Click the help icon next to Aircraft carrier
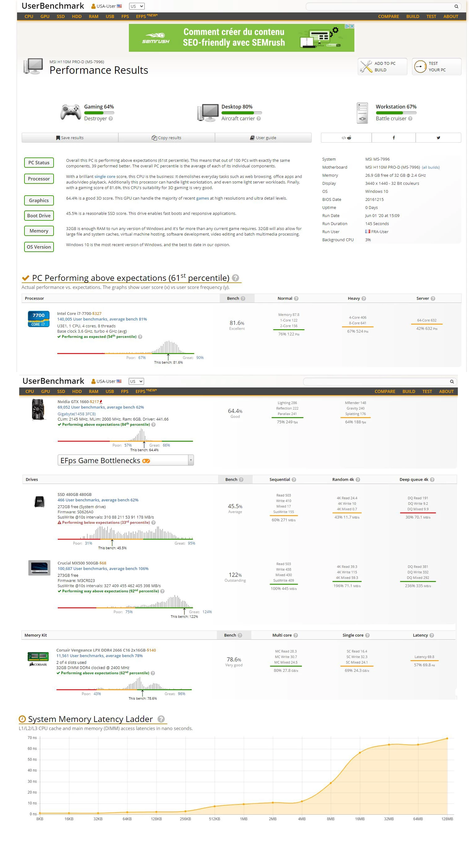469x868 pixels. pos(259,119)
